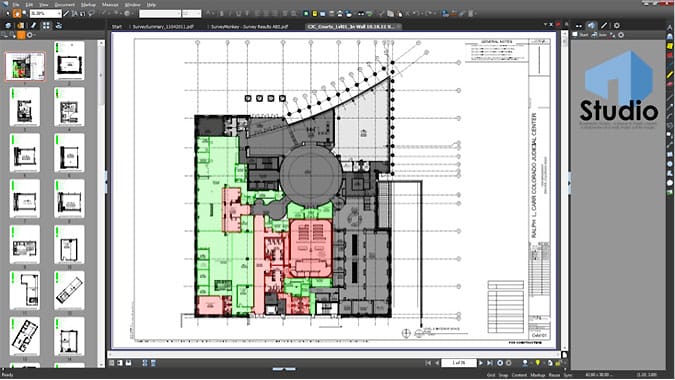Open the font name dropdown
This screenshot has height=380, width=675.
click(x=160, y=14)
